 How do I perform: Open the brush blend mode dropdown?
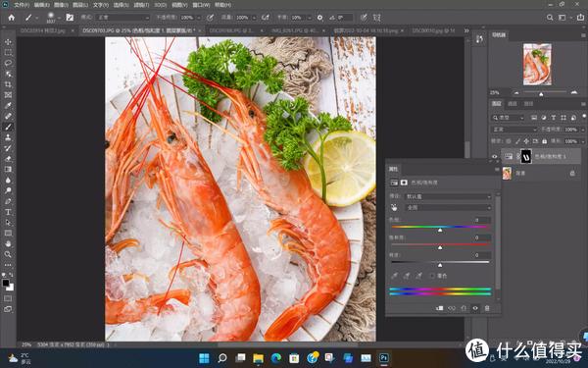click(122, 18)
